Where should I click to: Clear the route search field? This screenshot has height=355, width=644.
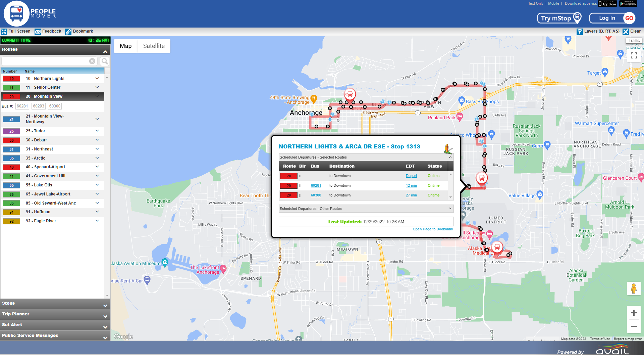click(92, 61)
